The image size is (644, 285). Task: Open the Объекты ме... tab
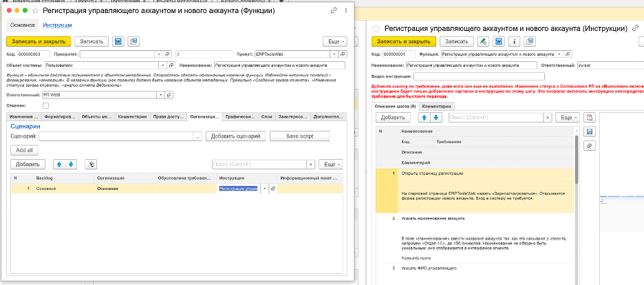point(96,116)
